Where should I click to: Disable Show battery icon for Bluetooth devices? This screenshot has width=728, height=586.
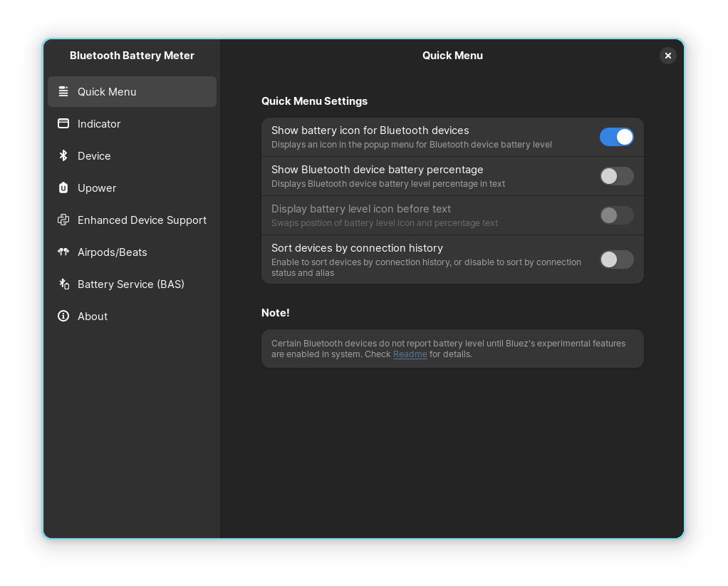pos(617,137)
